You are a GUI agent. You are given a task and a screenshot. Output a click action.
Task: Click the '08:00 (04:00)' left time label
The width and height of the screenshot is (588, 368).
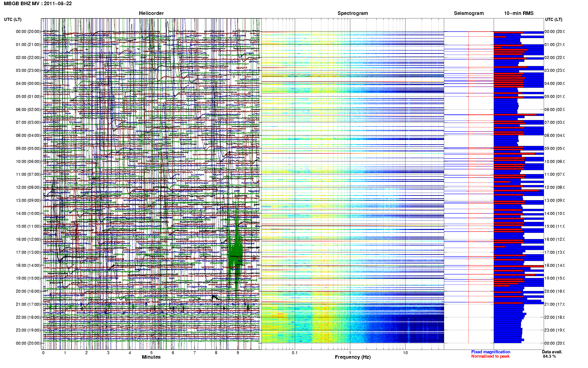coord(28,135)
